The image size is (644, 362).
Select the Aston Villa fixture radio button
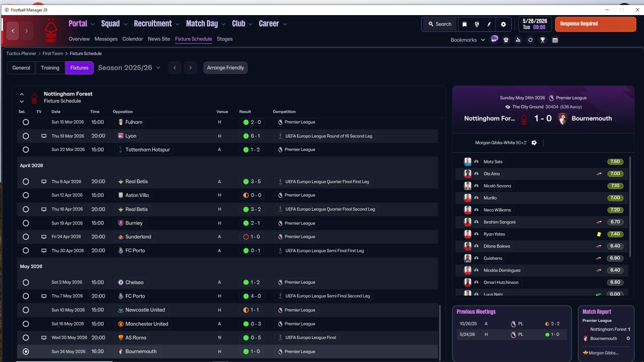(26, 195)
